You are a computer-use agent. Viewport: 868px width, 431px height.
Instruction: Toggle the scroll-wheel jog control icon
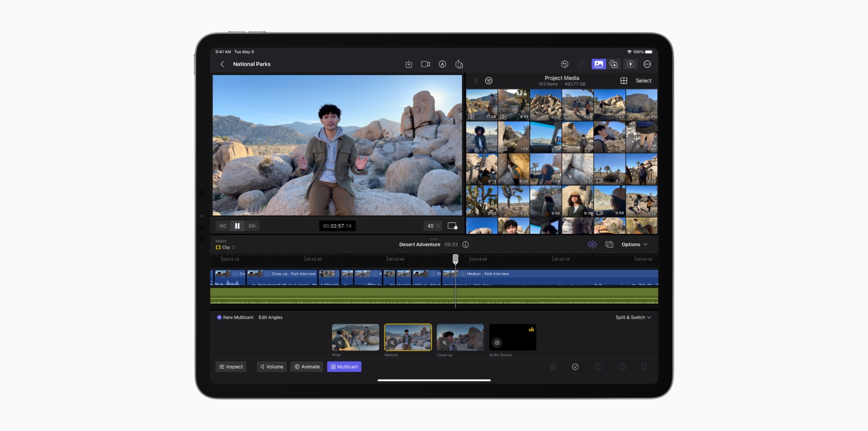631,64
